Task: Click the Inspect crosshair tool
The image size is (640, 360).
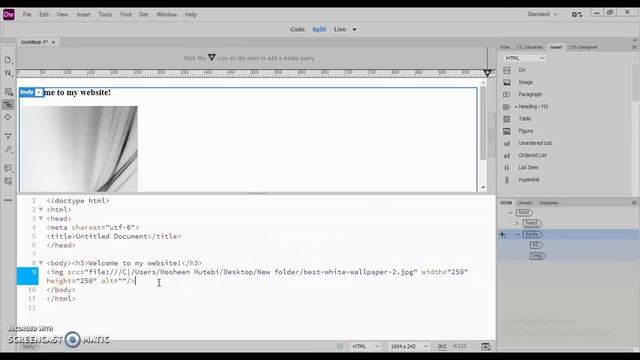Action: (8, 117)
